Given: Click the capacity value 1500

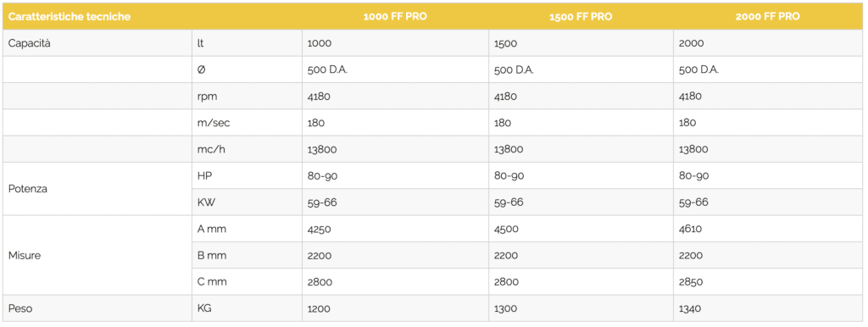Looking at the screenshot, I should tap(505, 43).
